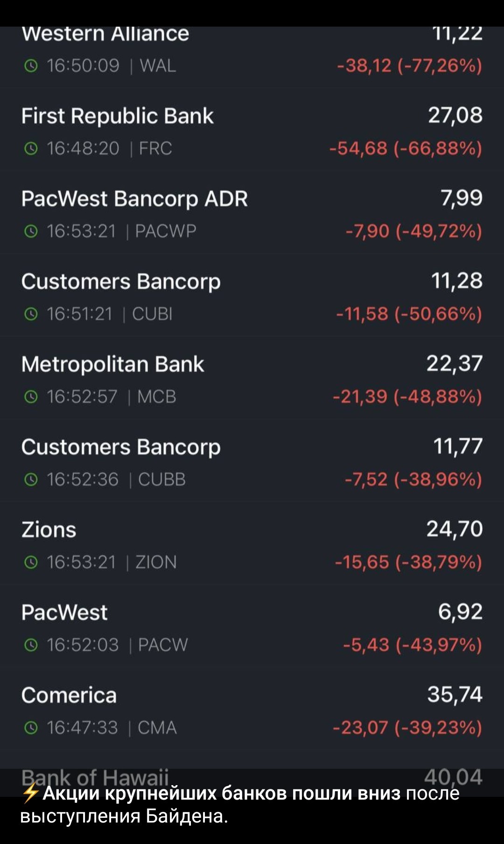Screen dimensions: 504x844
Task: Open the Zions stock entry
Action: [252, 544]
